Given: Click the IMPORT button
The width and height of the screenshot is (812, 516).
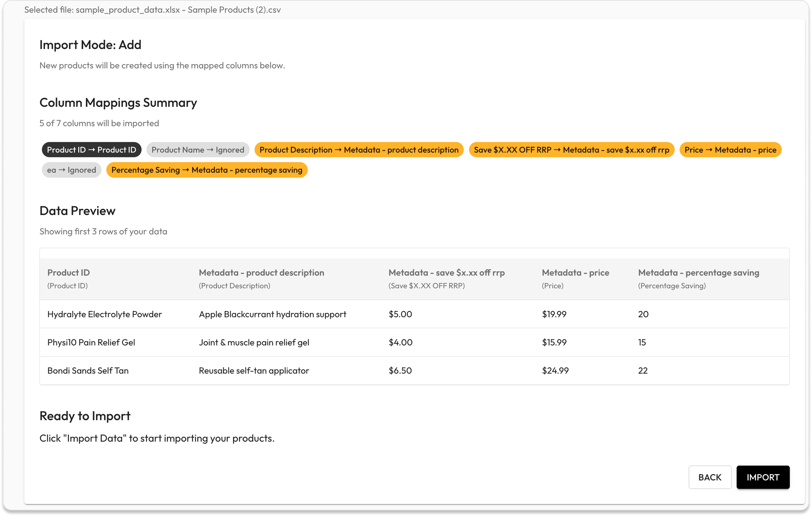Looking at the screenshot, I should (763, 477).
